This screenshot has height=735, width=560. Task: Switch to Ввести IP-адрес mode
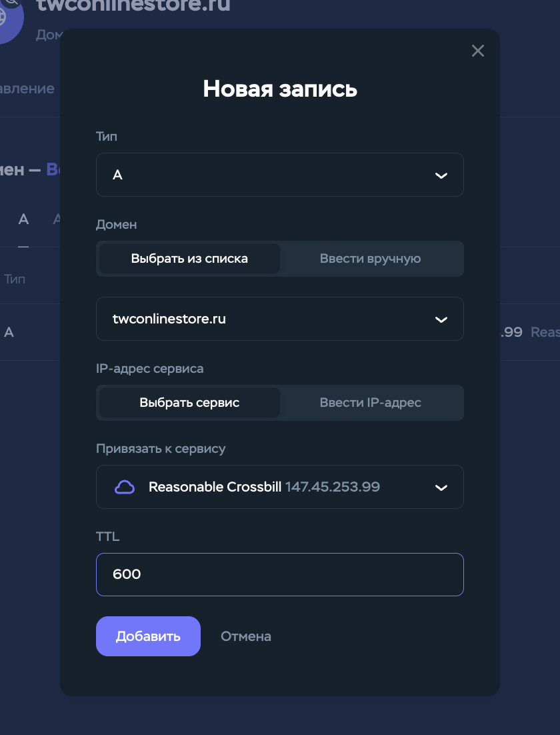(x=370, y=403)
